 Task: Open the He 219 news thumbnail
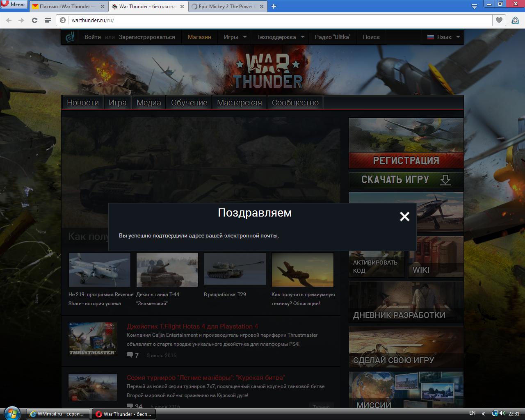[100, 269]
